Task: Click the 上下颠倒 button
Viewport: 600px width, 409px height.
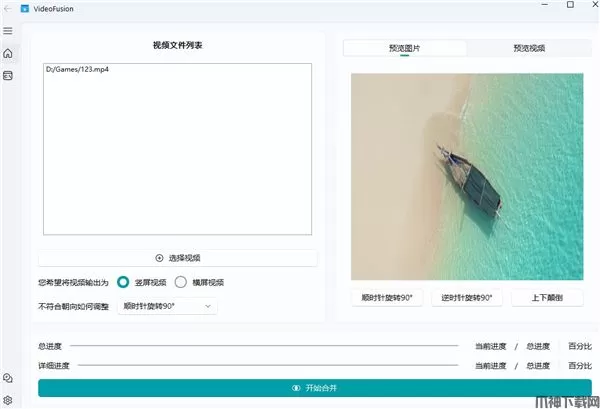Action: (547, 298)
